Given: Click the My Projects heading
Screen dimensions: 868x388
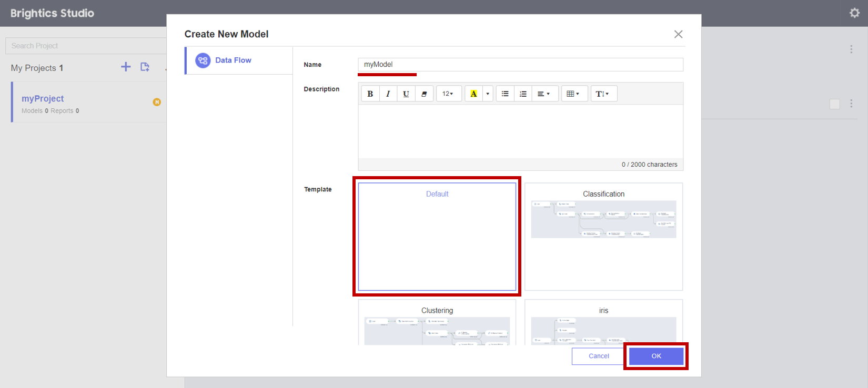Looking at the screenshot, I should (x=37, y=68).
